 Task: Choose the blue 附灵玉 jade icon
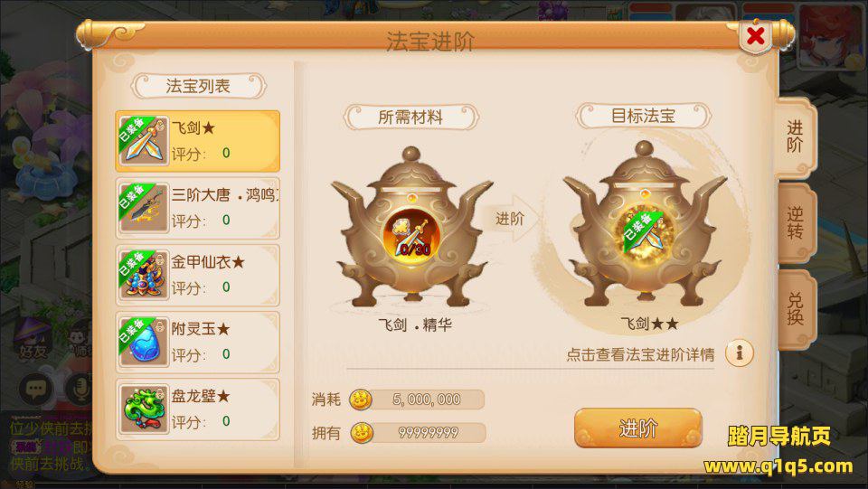(143, 342)
